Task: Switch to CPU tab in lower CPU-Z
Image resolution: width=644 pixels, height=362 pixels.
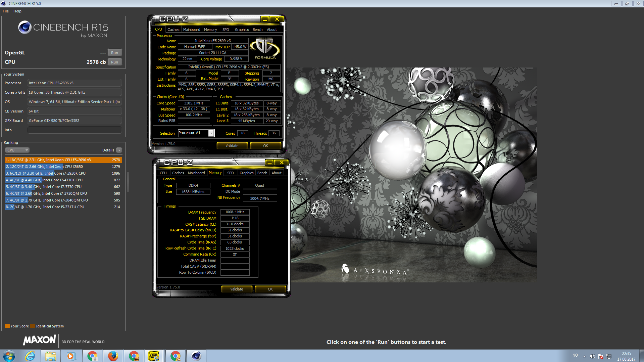Action: (x=163, y=173)
